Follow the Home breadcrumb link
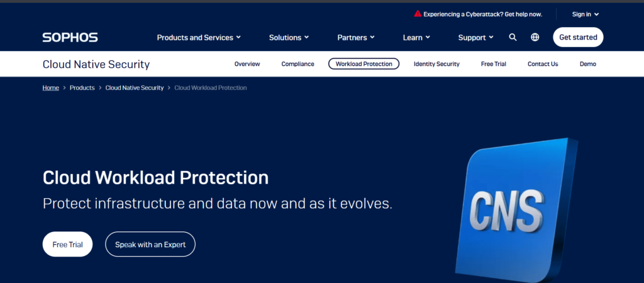This screenshot has width=644, height=283. 50,88
